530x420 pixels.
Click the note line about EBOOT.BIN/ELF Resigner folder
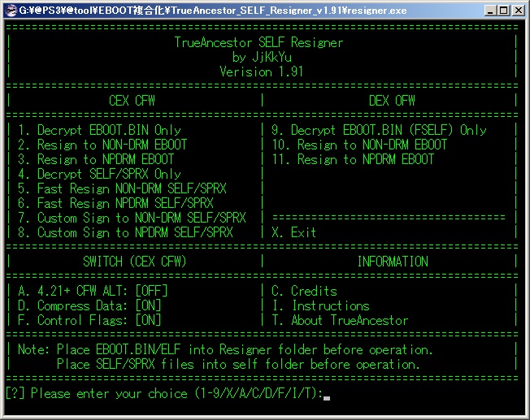pos(225,349)
